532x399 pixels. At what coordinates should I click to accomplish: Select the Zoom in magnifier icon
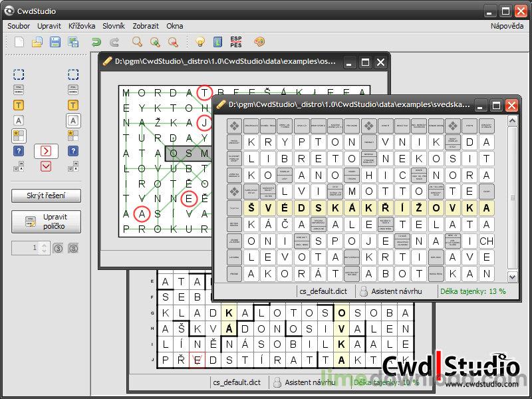(156, 41)
